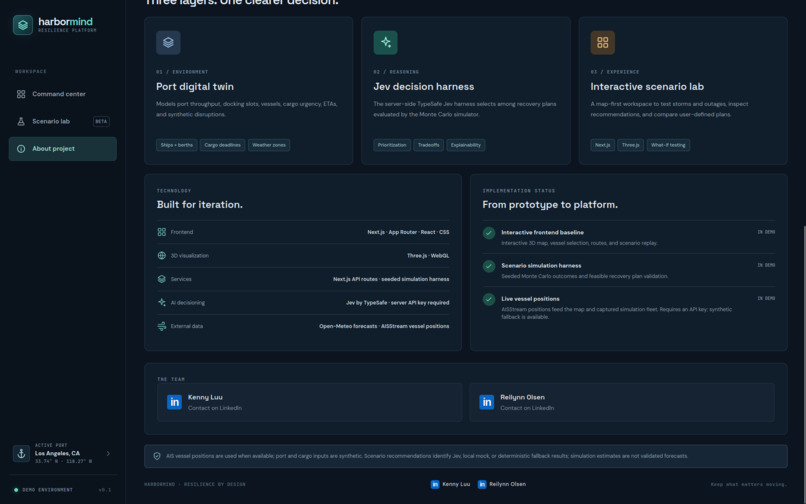Click the Command center grid icon

tap(21, 94)
